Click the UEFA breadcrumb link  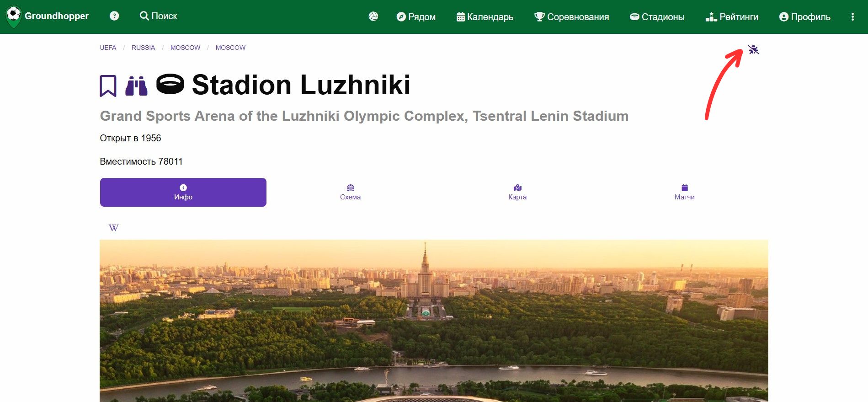pos(108,48)
